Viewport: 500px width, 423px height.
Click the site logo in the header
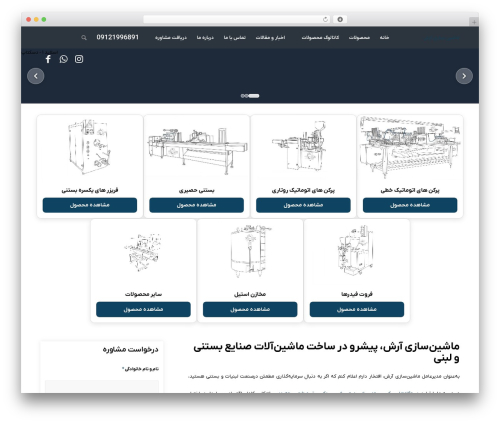[x=441, y=38]
